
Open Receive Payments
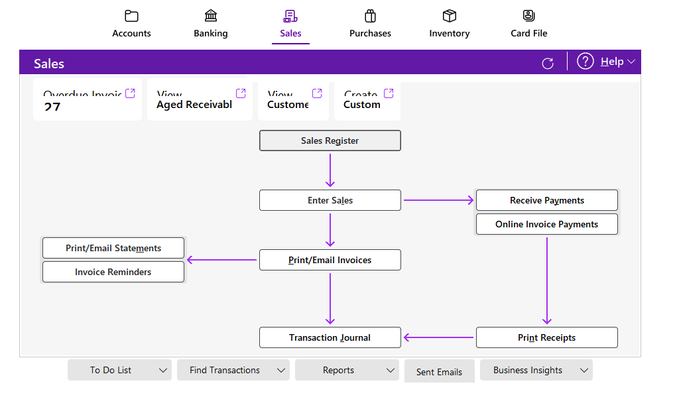[546, 200]
